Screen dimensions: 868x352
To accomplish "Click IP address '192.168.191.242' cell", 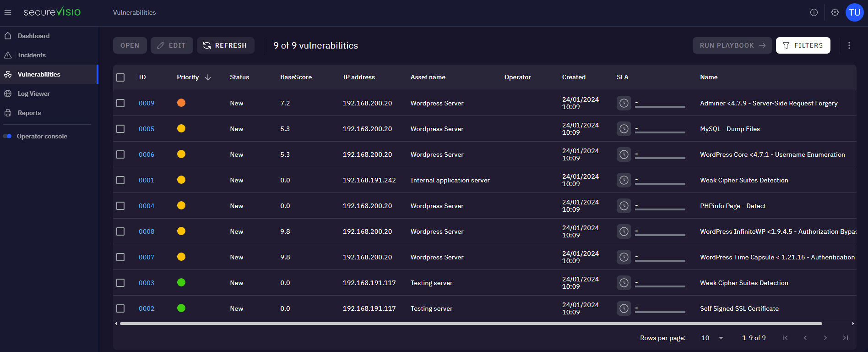I will click(x=369, y=180).
